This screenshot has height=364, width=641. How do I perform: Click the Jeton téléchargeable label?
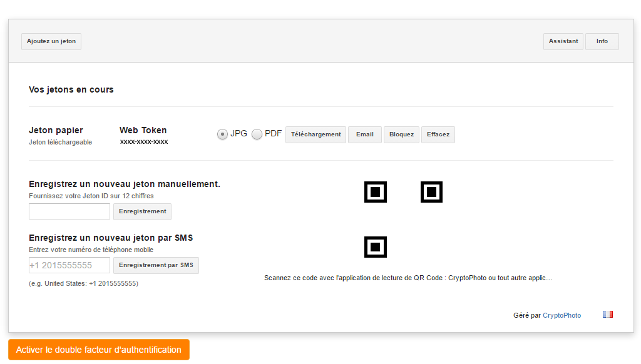pos(59,142)
